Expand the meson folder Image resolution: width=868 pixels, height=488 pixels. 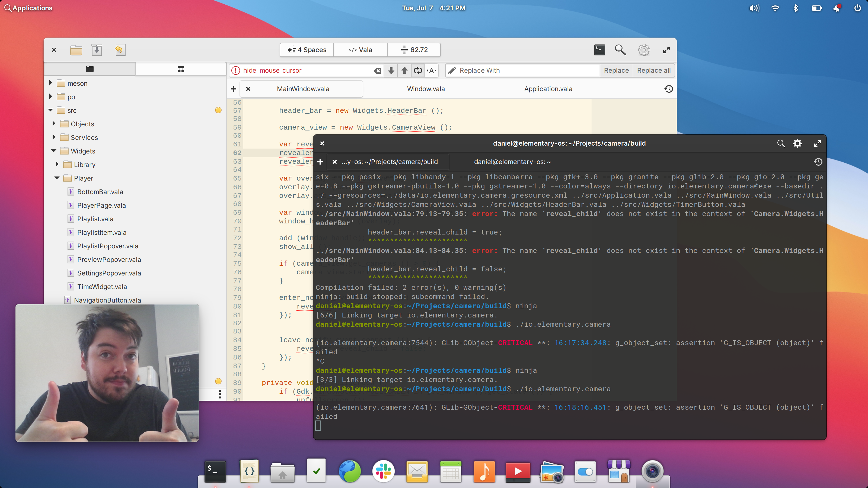[50, 83]
